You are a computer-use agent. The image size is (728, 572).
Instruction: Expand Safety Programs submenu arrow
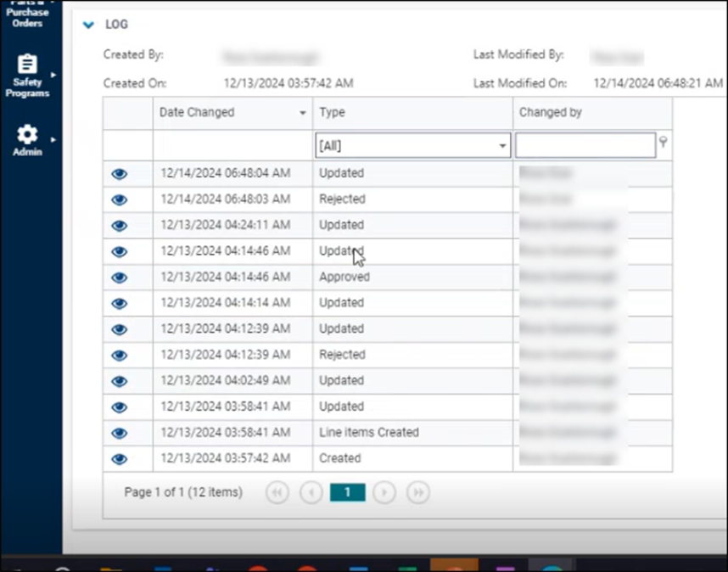[x=53, y=75]
